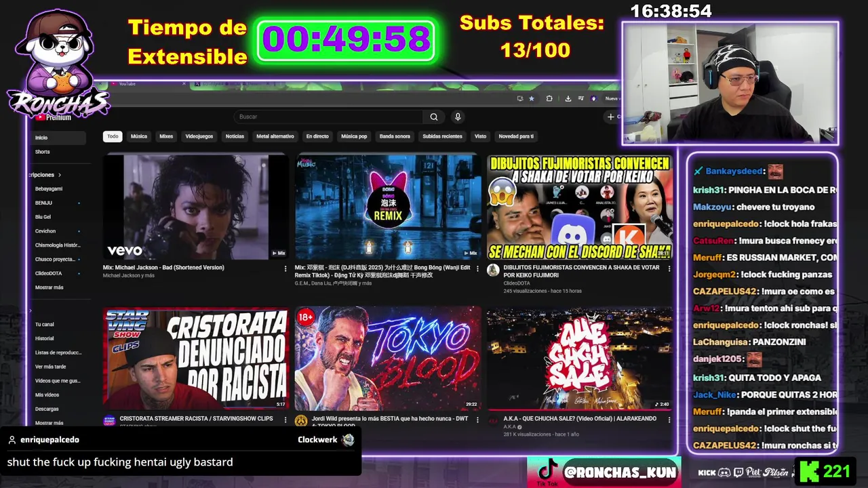Screen dimensions: 868x488
Task: Open three-dot menu for Michael Jackson Bad mix
Action: [285, 269]
